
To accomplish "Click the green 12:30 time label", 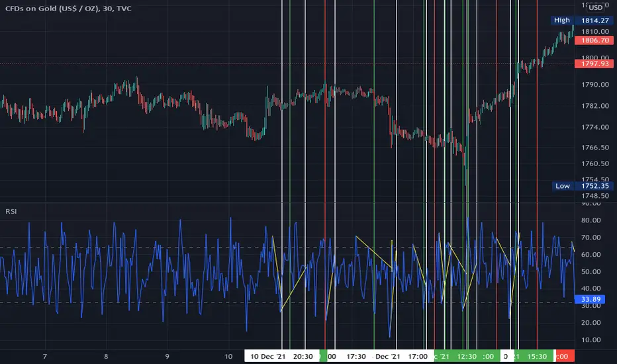I will tap(467, 357).
